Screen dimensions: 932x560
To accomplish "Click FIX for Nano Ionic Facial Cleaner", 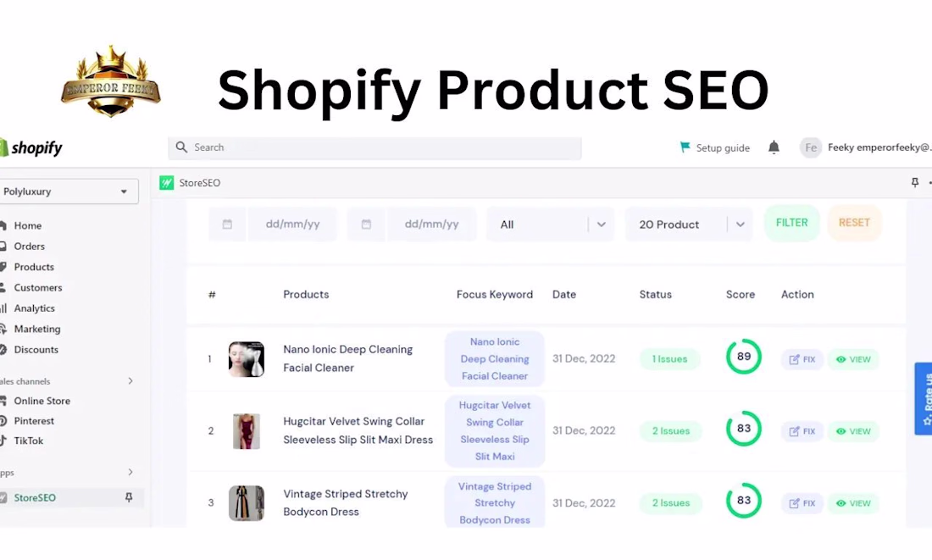I will [x=802, y=359].
